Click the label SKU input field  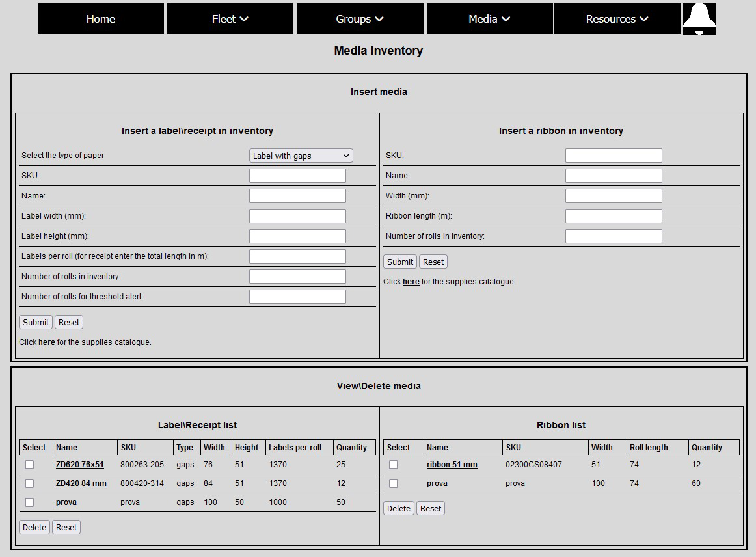point(297,176)
